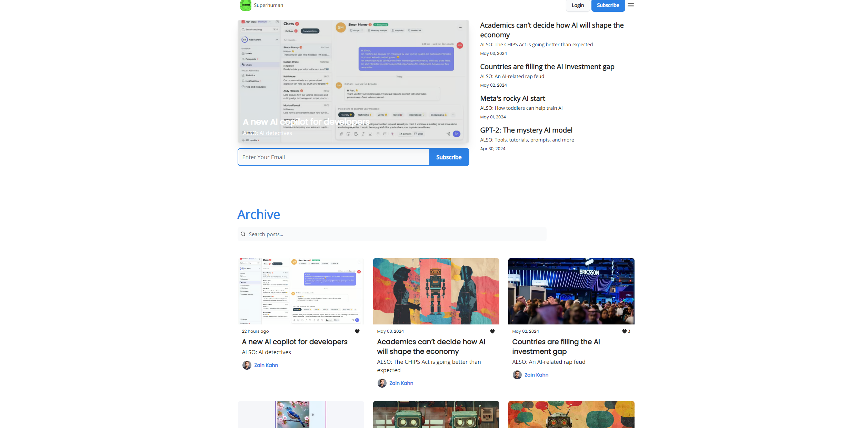Click the paperclip attachment icon in the composer
This screenshot has width=868, height=428.
341,134
